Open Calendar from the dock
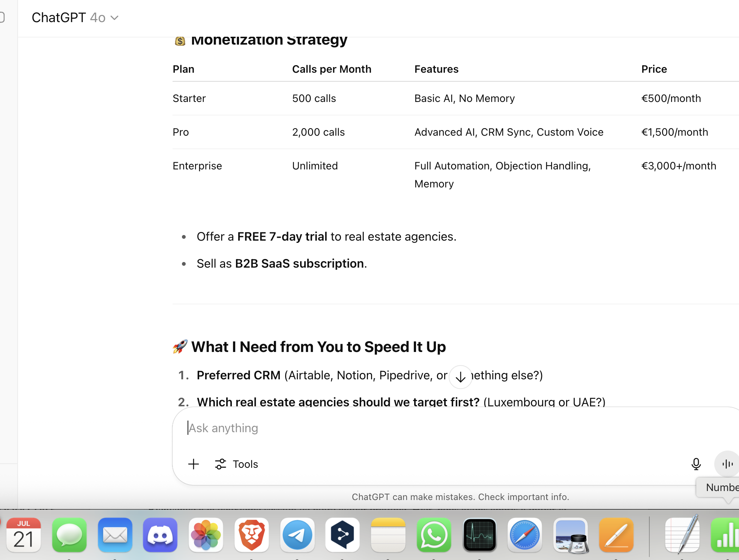The image size is (739, 560). tap(23, 535)
